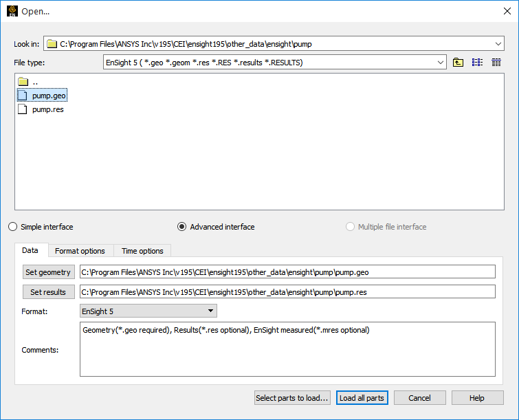519x420 pixels.
Task: Click the pump.res file icon
Action: click(x=23, y=109)
